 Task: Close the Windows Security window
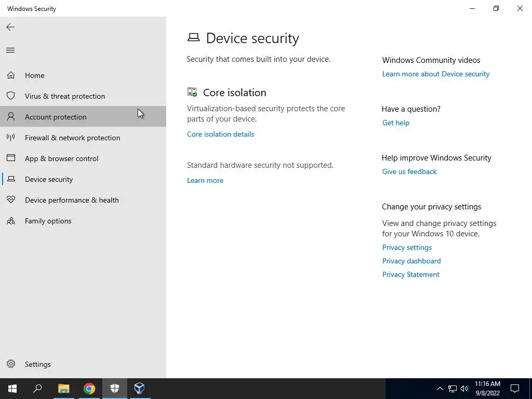(x=520, y=8)
